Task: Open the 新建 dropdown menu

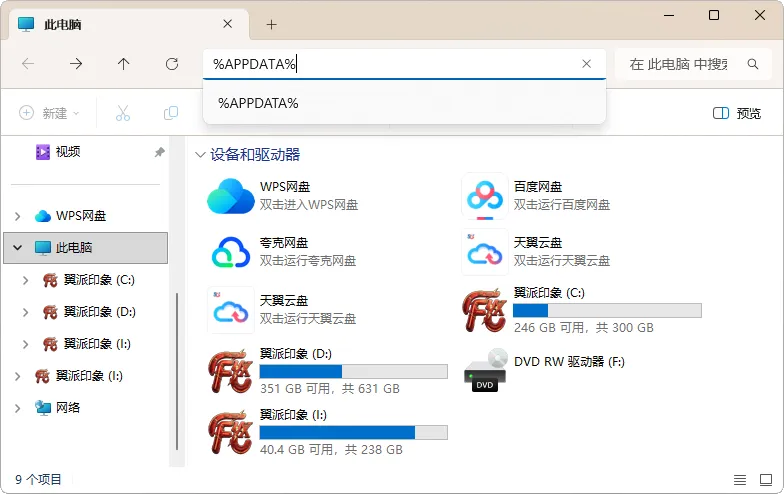Action: [49, 113]
